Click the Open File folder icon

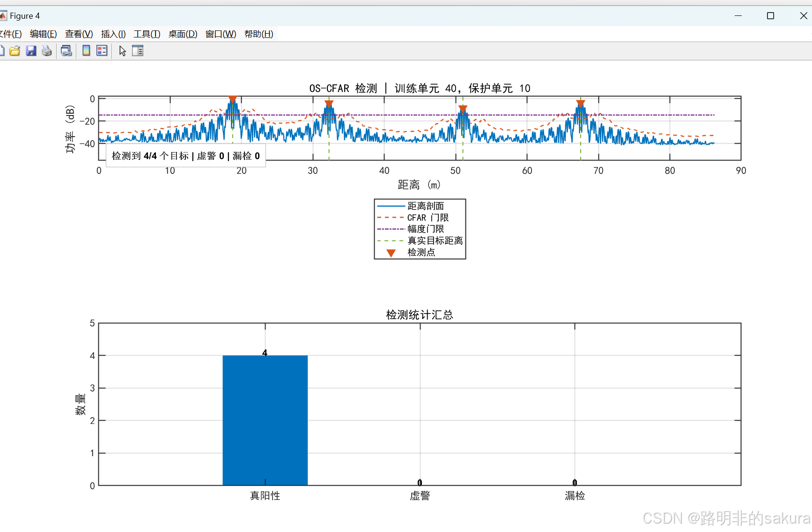pyautogui.click(x=15, y=51)
